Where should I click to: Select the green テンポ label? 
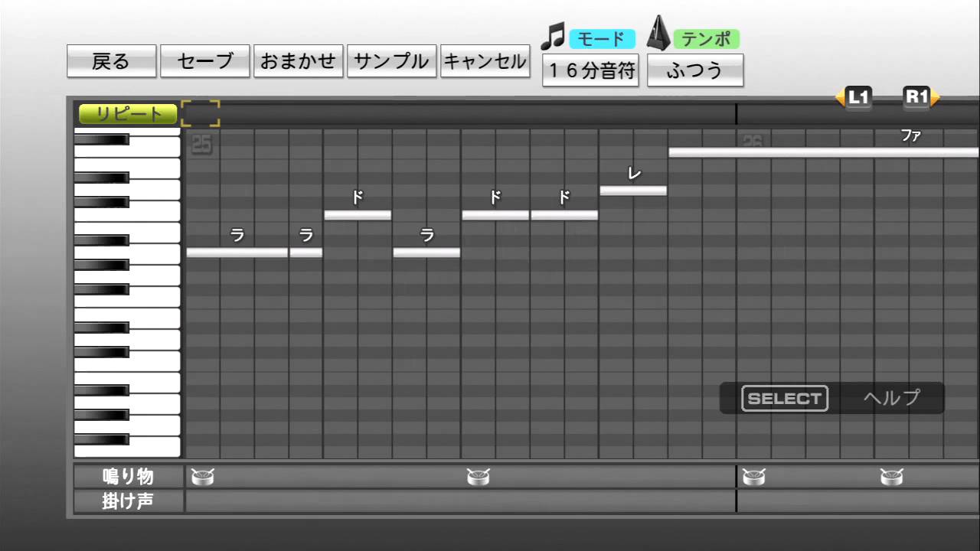(707, 38)
